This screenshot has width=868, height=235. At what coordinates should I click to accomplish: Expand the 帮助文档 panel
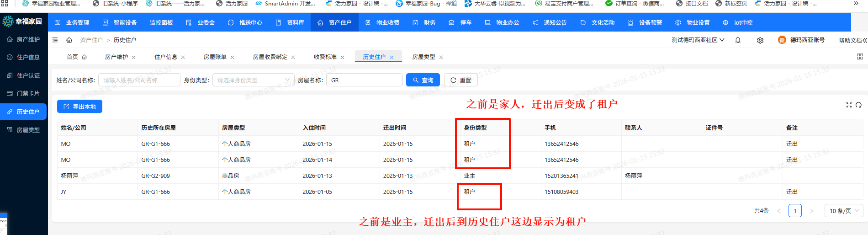tap(852, 40)
